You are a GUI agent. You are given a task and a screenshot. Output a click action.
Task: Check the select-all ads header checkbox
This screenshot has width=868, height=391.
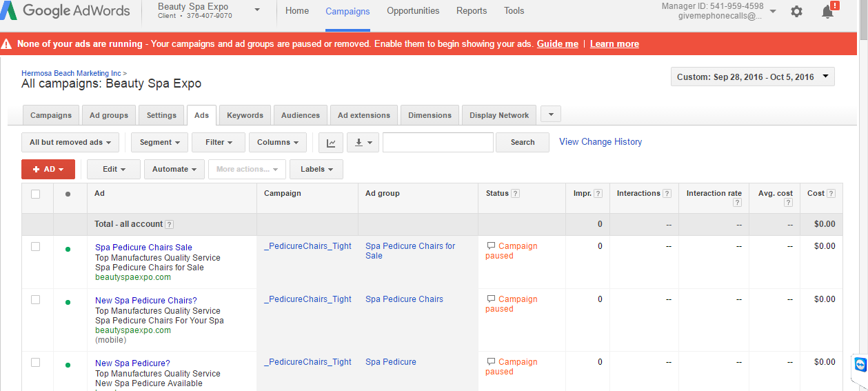pos(36,194)
